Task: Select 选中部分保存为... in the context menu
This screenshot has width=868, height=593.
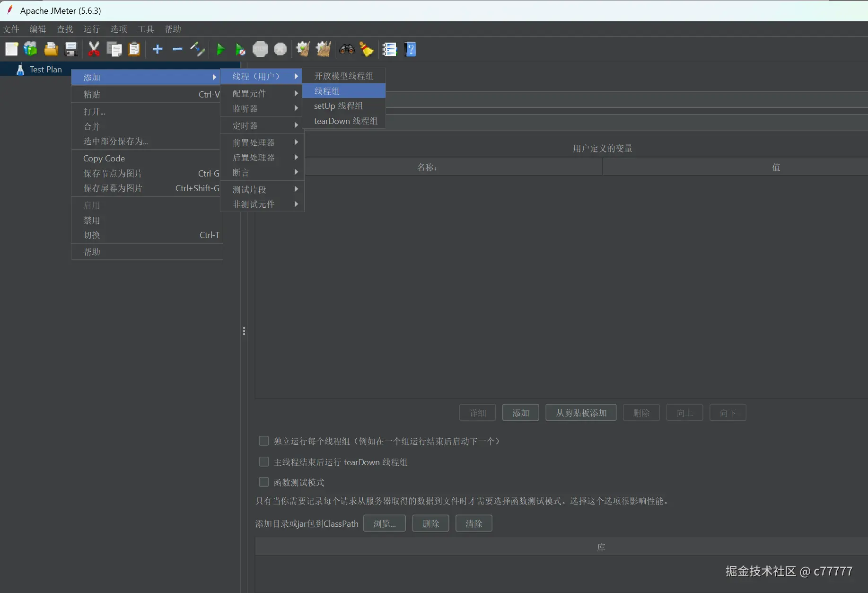Action: [x=146, y=141]
